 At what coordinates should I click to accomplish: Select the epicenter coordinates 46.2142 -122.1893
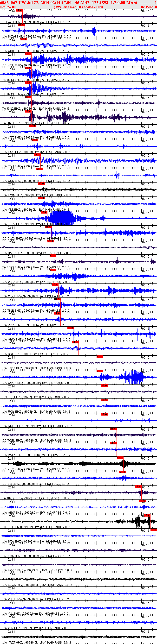coord(92,3)
